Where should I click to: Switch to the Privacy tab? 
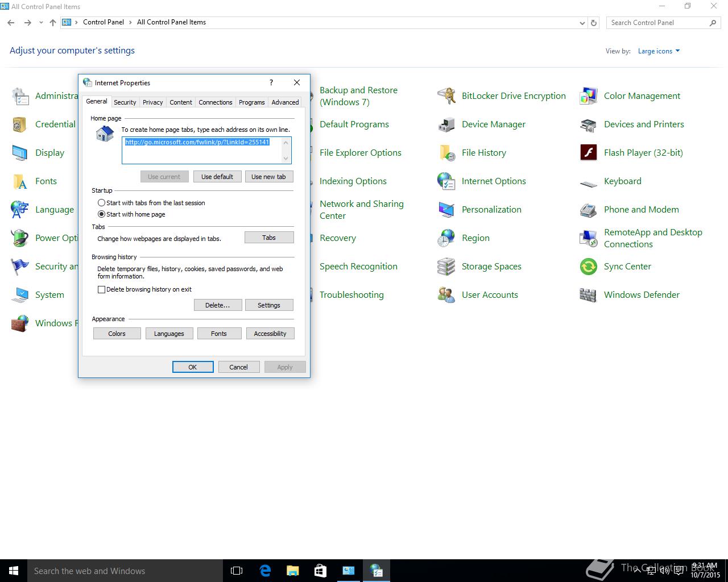(x=152, y=102)
